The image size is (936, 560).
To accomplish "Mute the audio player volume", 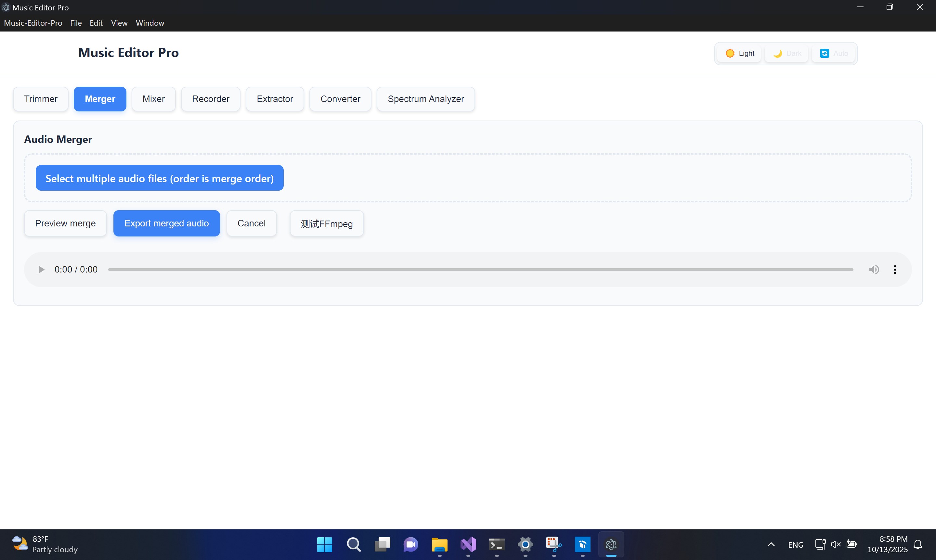I will coord(874,269).
